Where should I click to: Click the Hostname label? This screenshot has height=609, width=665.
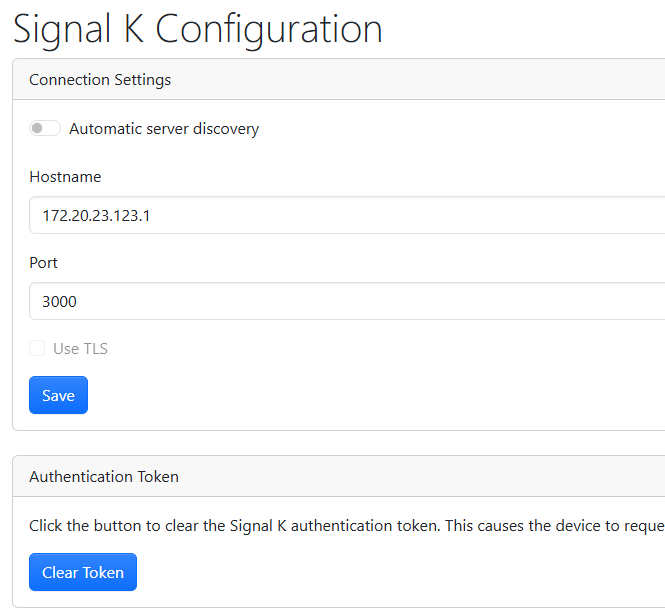pos(65,177)
